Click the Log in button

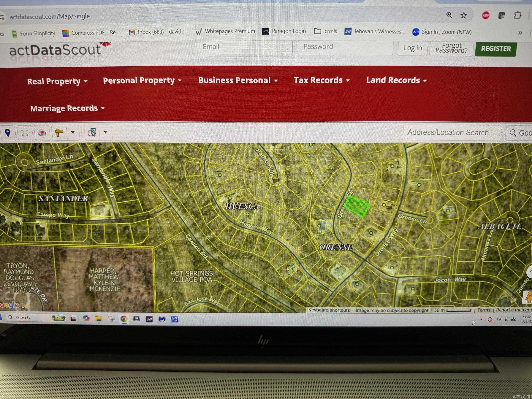click(x=412, y=48)
